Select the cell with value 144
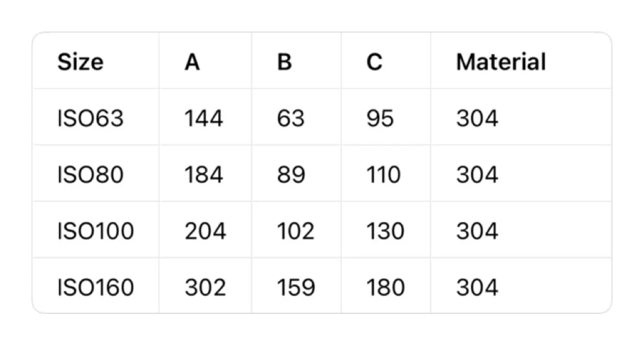The width and height of the screenshot is (644, 346). [x=203, y=118]
